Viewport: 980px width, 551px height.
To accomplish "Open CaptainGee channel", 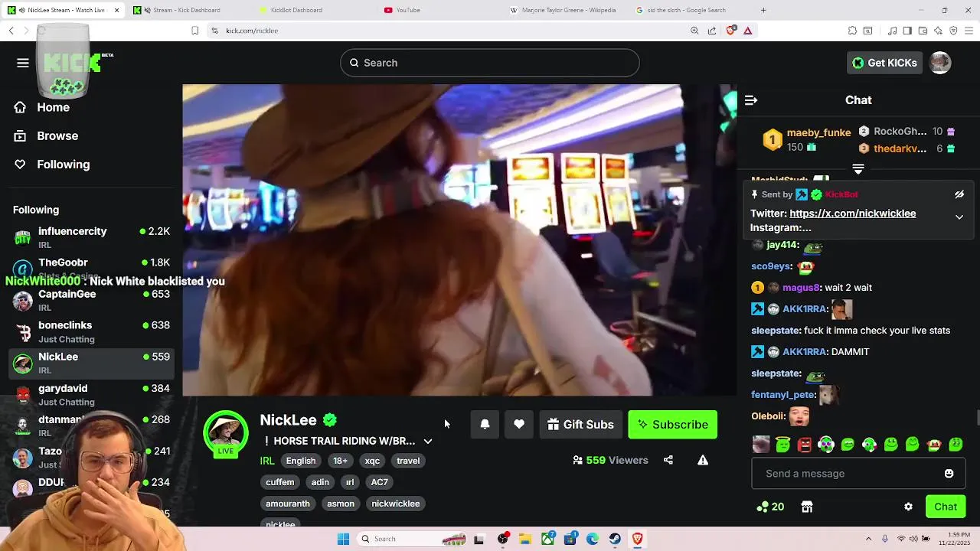I will pos(92,300).
